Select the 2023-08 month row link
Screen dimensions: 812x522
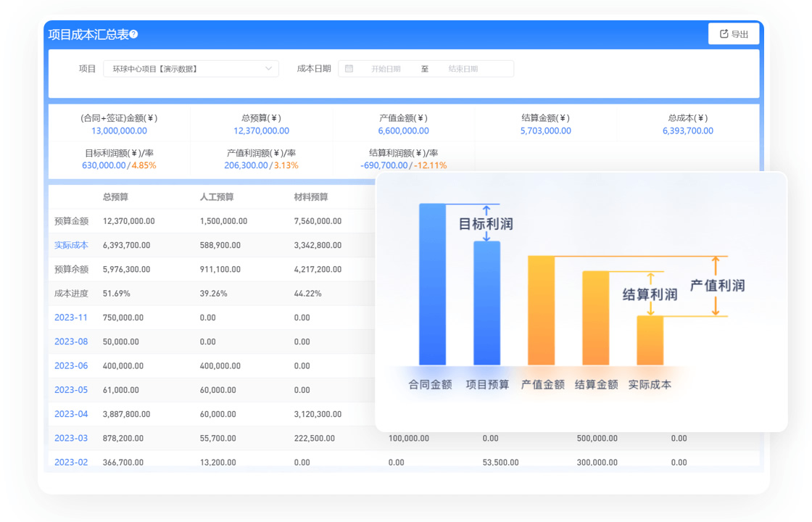71,341
